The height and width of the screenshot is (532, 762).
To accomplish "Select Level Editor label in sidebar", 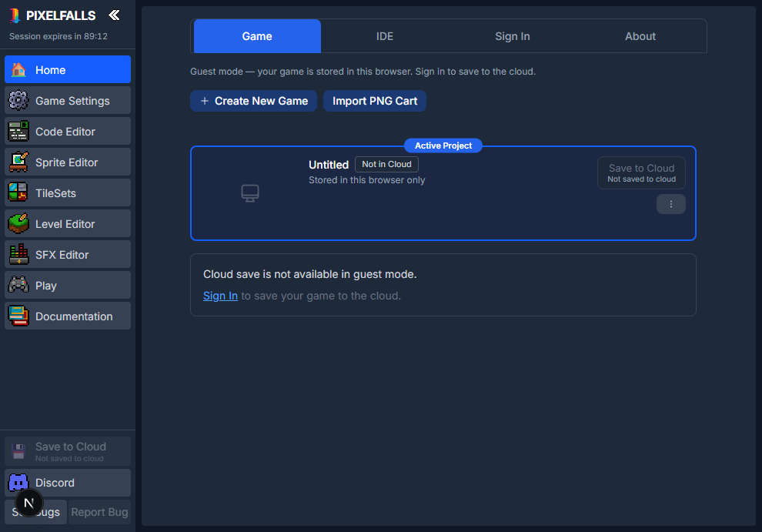I will tap(65, 224).
